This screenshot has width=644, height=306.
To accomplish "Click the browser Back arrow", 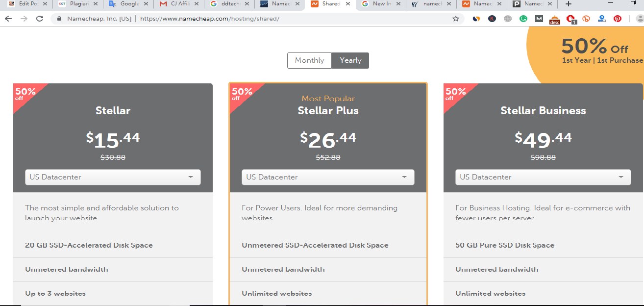I will tap(8, 19).
